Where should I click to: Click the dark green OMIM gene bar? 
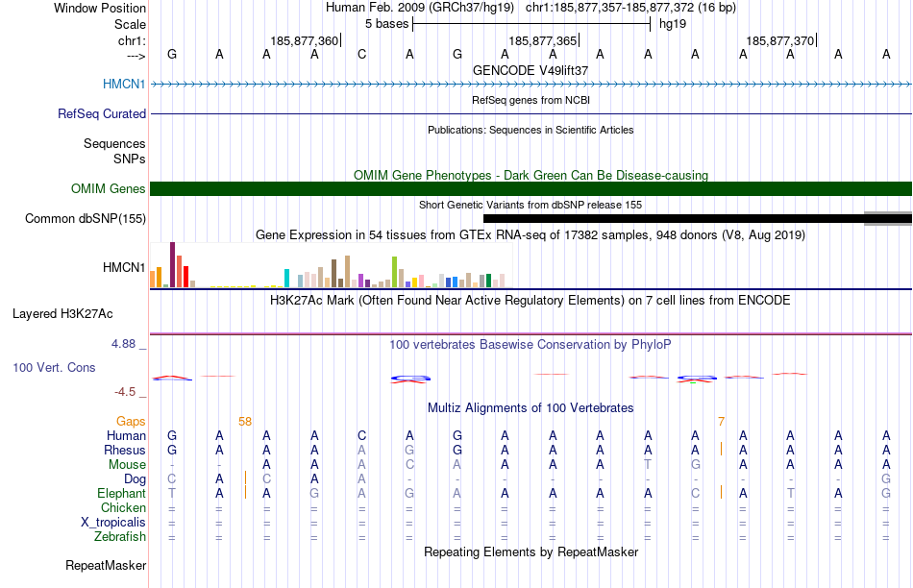531,188
